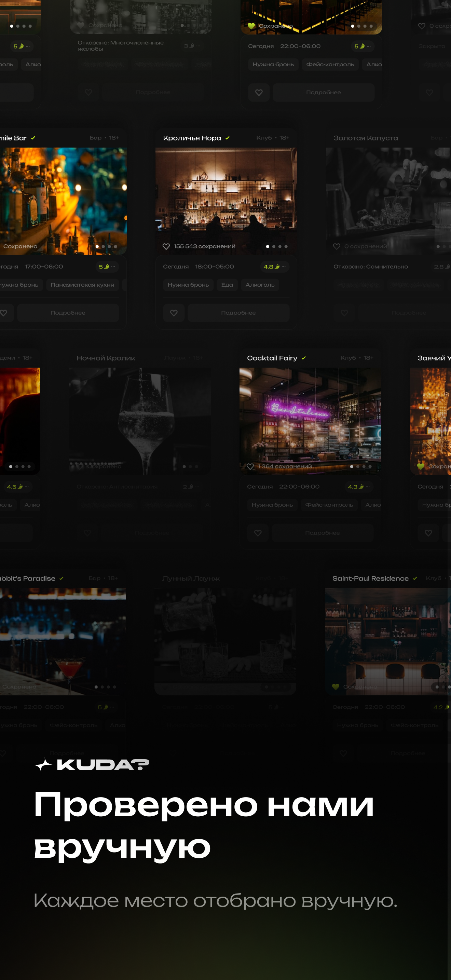Tap the heart beside 0 сохранений on the Золотая Капуста card
Viewport: 451px width, 980px height.
pos(337,246)
